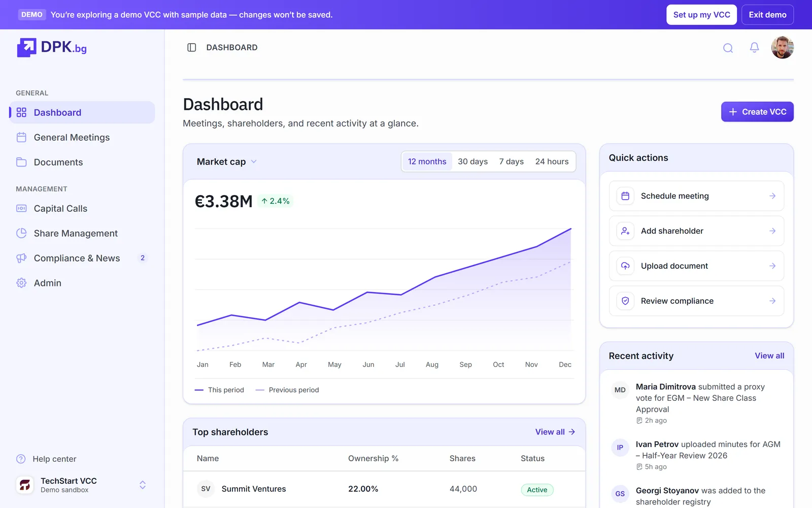Click the Upload document cloud icon
Image resolution: width=812 pixels, height=508 pixels.
pyautogui.click(x=625, y=266)
